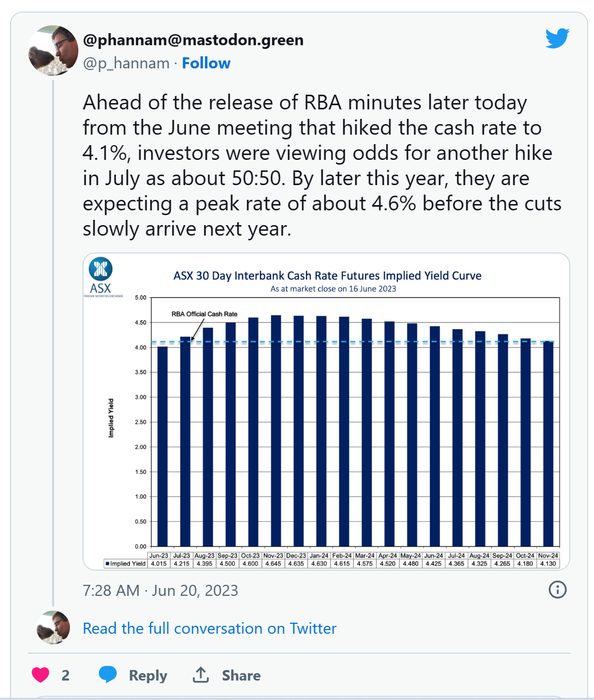The height and width of the screenshot is (700, 594).
Task: Click the Share button label
Action: [241, 675]
